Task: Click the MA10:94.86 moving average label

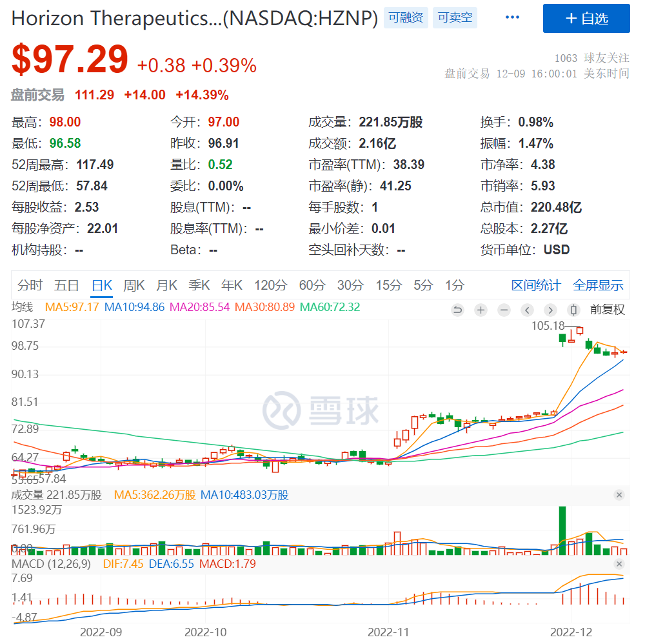Action: (134, 307)
